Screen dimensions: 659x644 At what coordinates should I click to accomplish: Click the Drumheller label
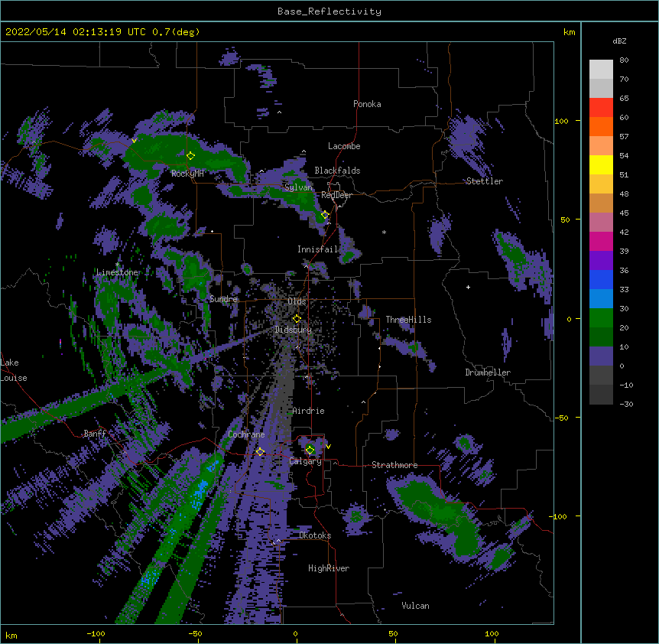pos(488,372)
